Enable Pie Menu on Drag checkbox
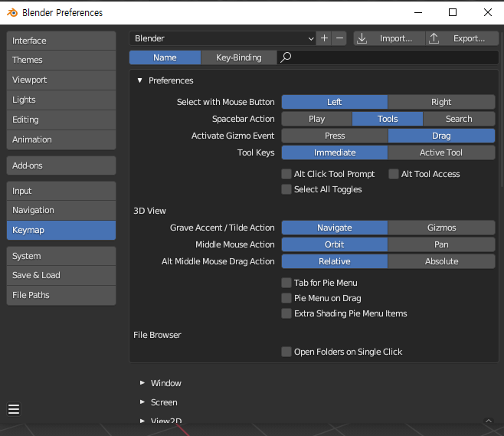The height and width of the screenshot is (436, 504). (286, 298)
